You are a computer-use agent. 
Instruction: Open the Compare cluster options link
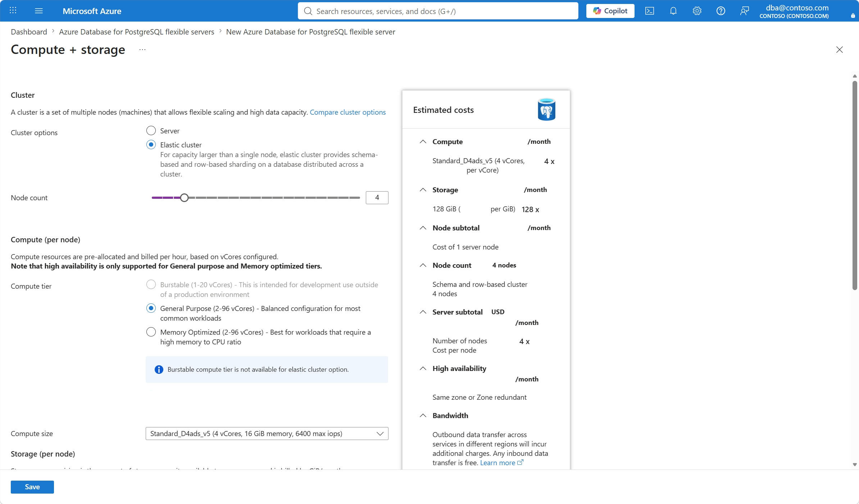click(348, 112)
